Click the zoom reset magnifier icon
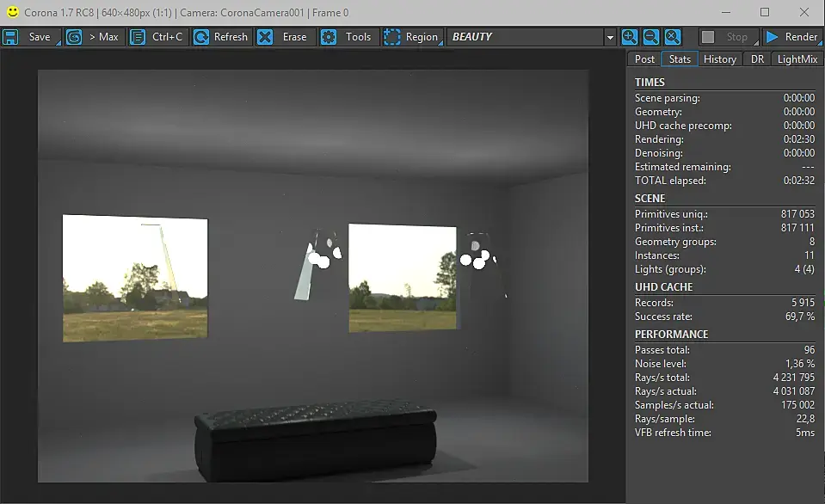 [x=673, y=37]
